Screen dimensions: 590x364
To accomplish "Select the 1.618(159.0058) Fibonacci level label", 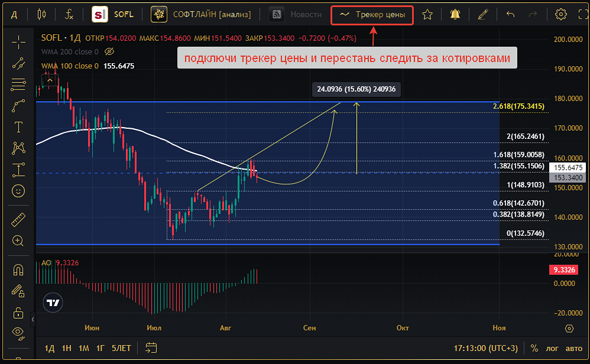I will click(518, 155).
